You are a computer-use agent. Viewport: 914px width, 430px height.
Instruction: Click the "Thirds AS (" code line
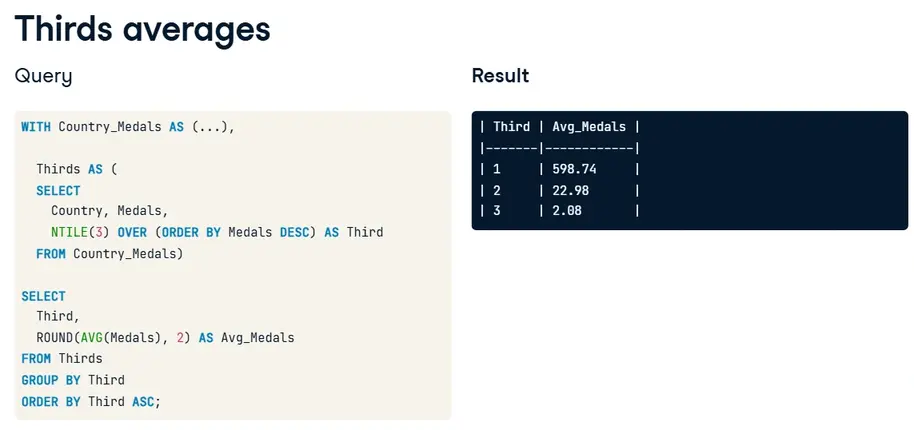tap(76, 169)
